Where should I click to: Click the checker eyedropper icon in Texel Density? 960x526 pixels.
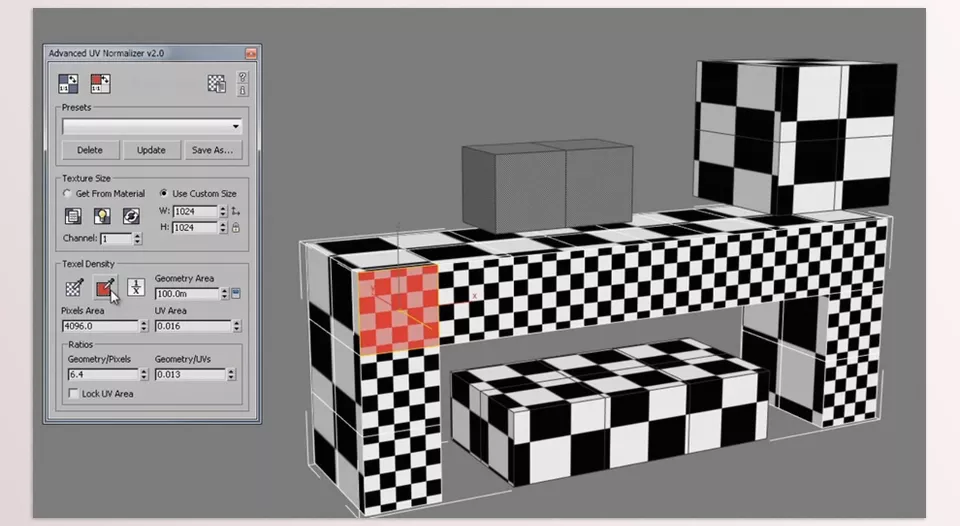[74, 287]
